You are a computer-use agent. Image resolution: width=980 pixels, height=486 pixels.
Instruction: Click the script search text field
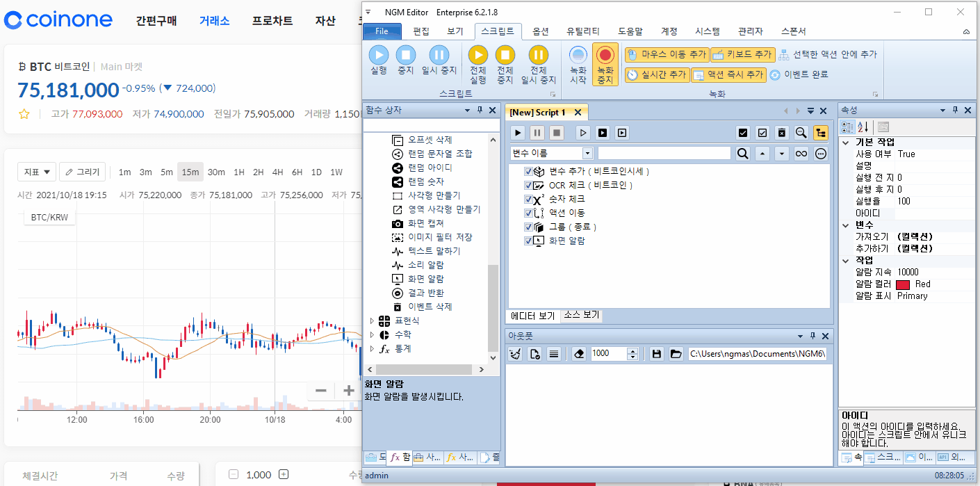(x=664, y=154)
